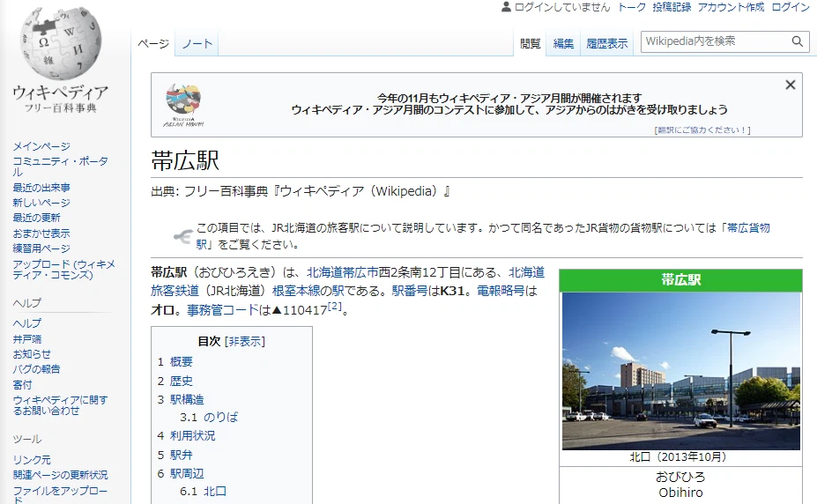Open バグの報告 link
The image size is (817, 504).
[x=36, y=369]
